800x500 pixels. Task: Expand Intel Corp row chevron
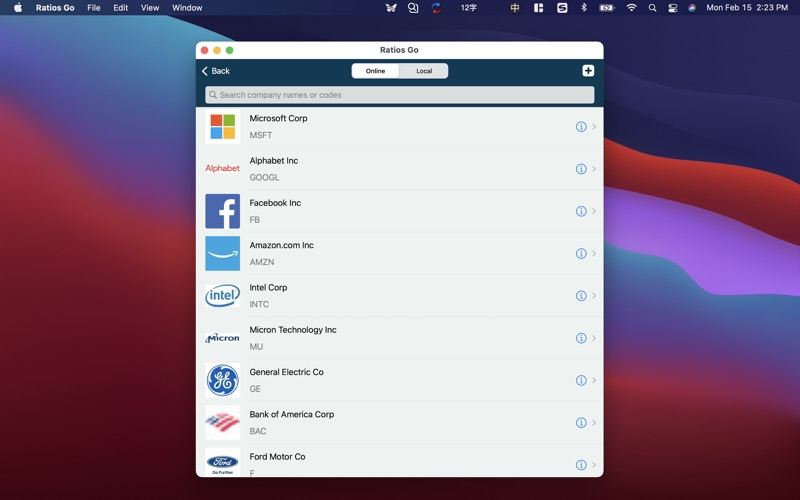(594, 296)
